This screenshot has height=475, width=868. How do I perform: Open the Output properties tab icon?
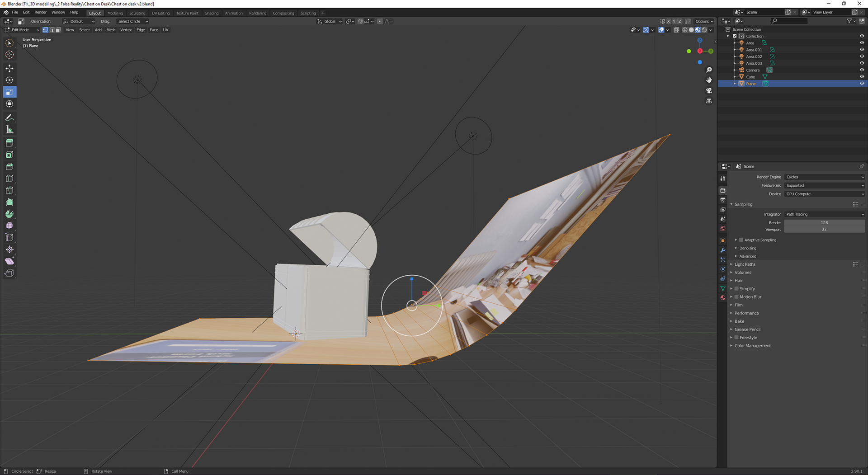tap(723, 200)
